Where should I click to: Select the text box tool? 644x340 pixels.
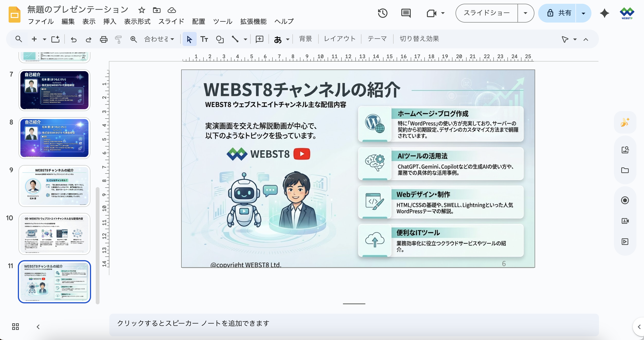coord(204,39)
